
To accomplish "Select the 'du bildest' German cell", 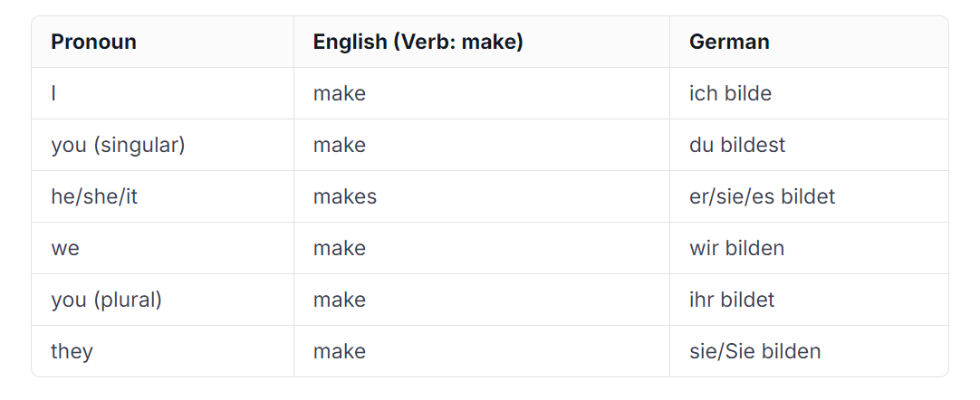I will (737, 146).
